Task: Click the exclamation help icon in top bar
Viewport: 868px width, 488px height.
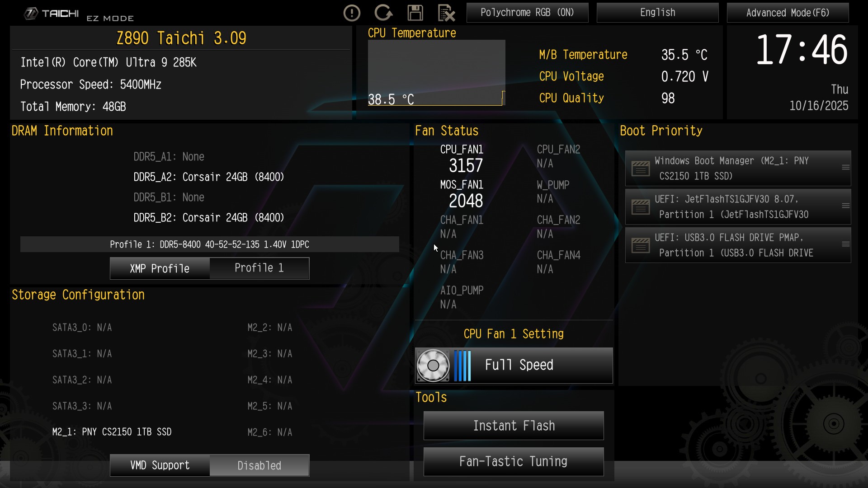Action: (352, 13)
